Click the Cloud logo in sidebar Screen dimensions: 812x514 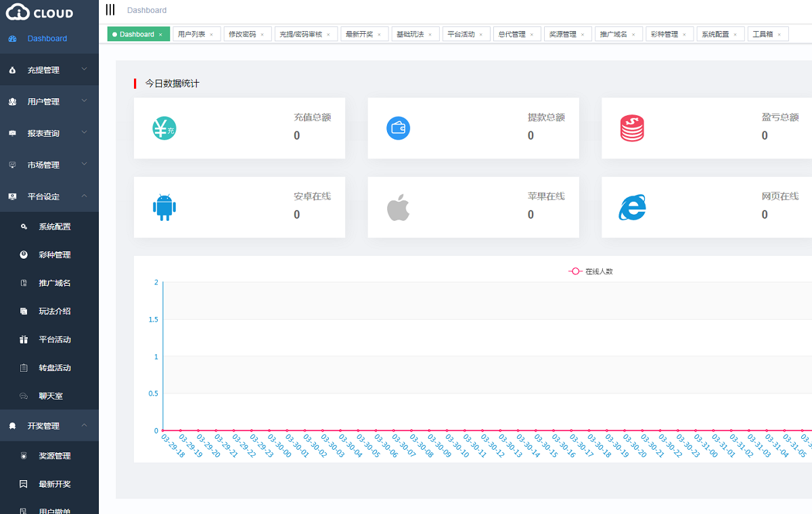[x=39, y=13]
